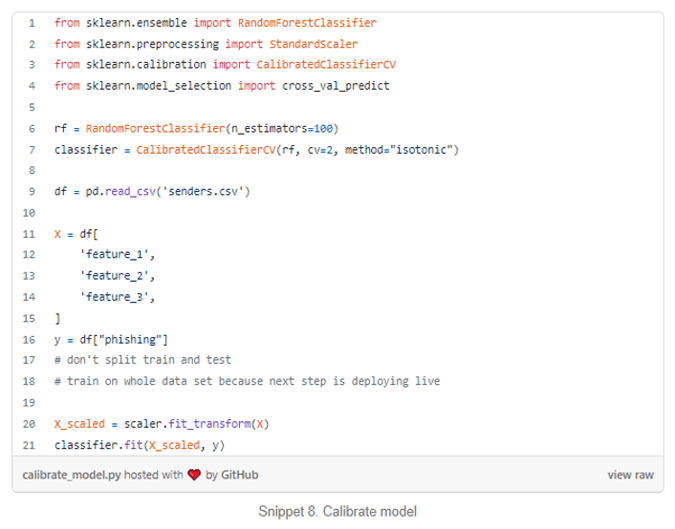Click the 'senders.csv' string
The height and width of the screenshot is (529, 675).
click(203, 191)
